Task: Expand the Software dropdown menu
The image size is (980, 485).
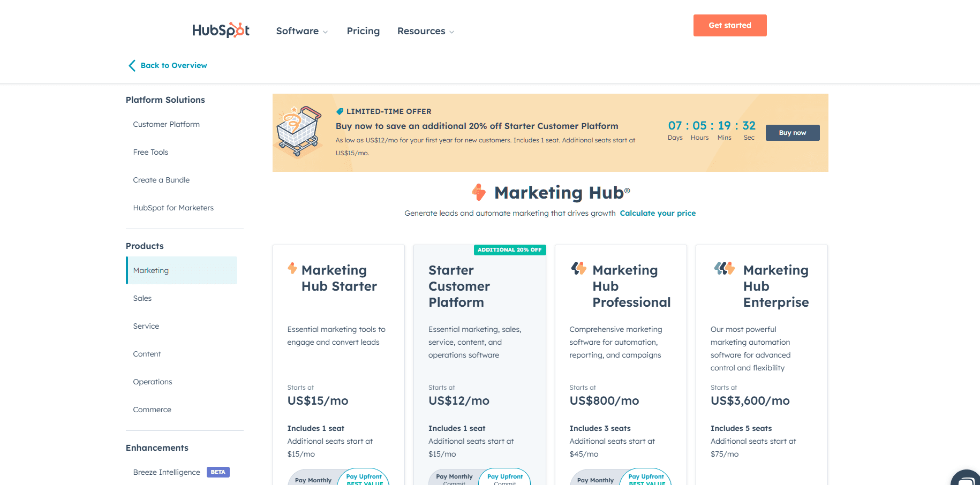Action: [302, 31]
